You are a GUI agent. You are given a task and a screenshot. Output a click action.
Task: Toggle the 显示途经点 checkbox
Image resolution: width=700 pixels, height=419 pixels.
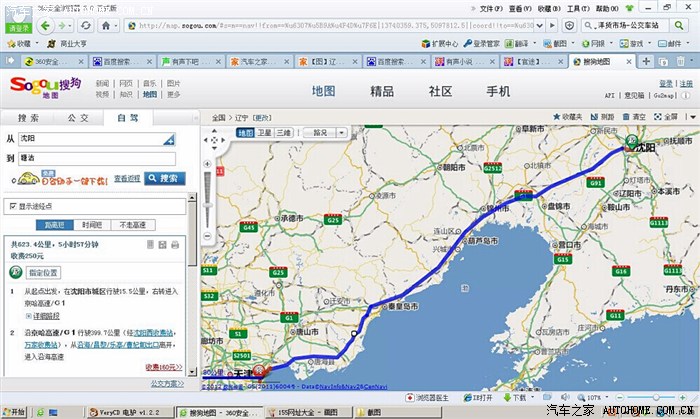point(12,206)
